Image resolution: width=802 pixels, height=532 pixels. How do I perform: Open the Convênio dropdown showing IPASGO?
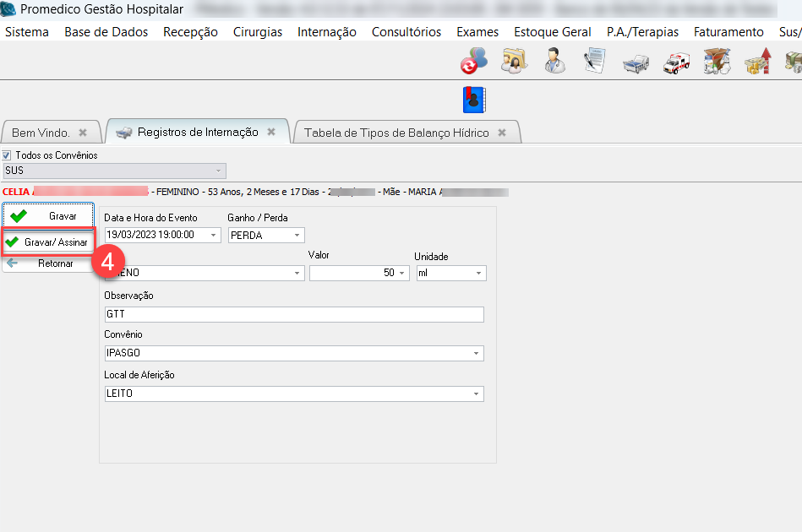(x=477, y=354)
